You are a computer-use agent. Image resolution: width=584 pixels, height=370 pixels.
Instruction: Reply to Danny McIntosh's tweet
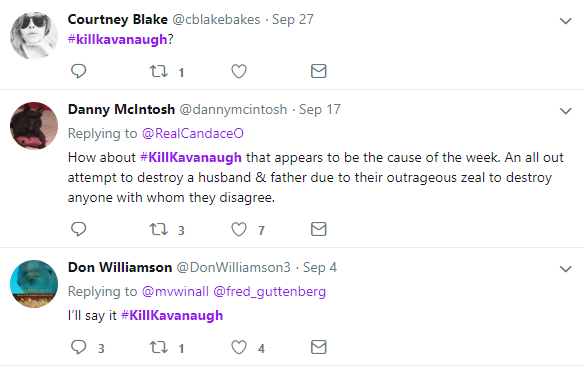point(79,229)
